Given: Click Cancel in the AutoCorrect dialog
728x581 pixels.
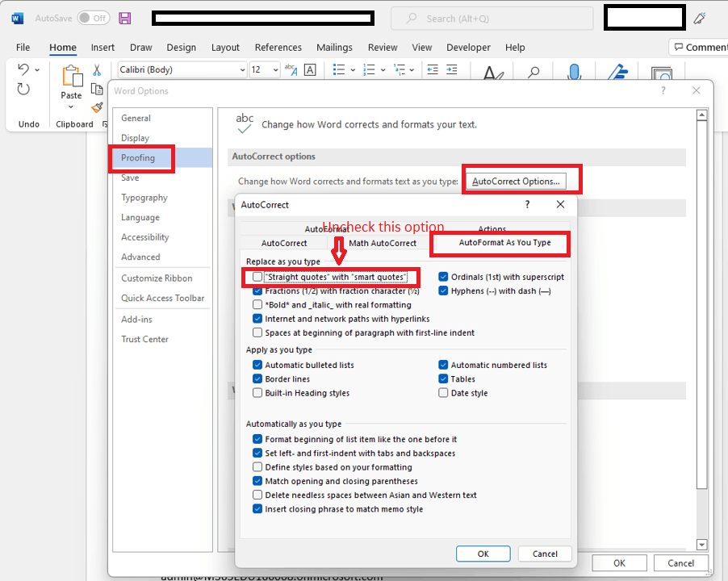Looking at the screenshot, I should (x=545, y=554).
